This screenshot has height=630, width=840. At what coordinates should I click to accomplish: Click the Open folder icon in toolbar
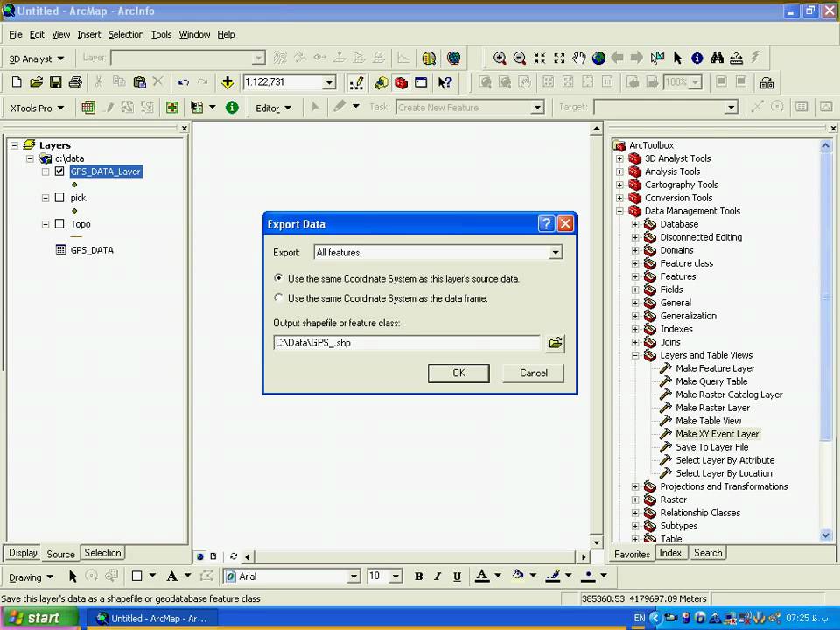pos(36,82)
